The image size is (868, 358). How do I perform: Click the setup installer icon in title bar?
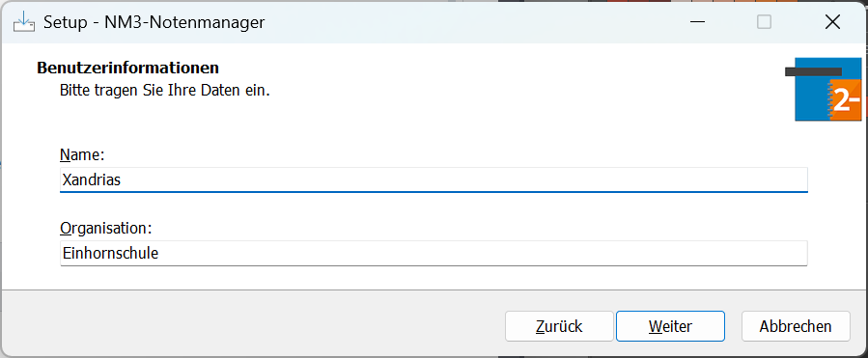click(x=24, y=22)
